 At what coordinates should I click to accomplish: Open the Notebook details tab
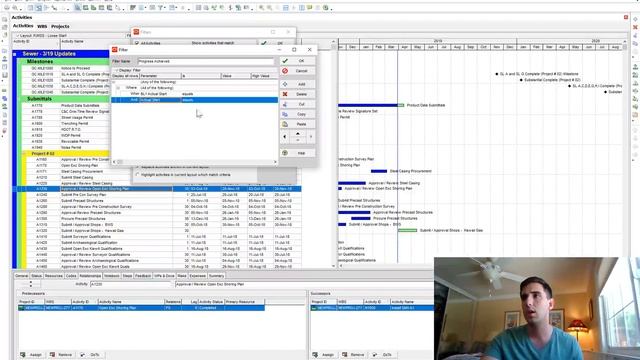point(112,276)
